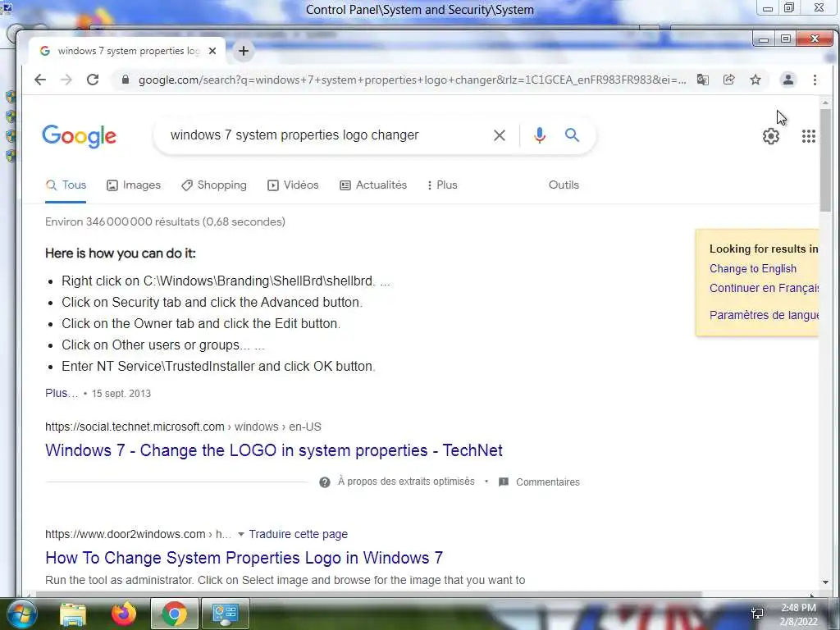Click 'Click on Other users or groups' bullet
The height and width of the screenshot is (630, 840).
pyautogui.click(x=163, y=345)
